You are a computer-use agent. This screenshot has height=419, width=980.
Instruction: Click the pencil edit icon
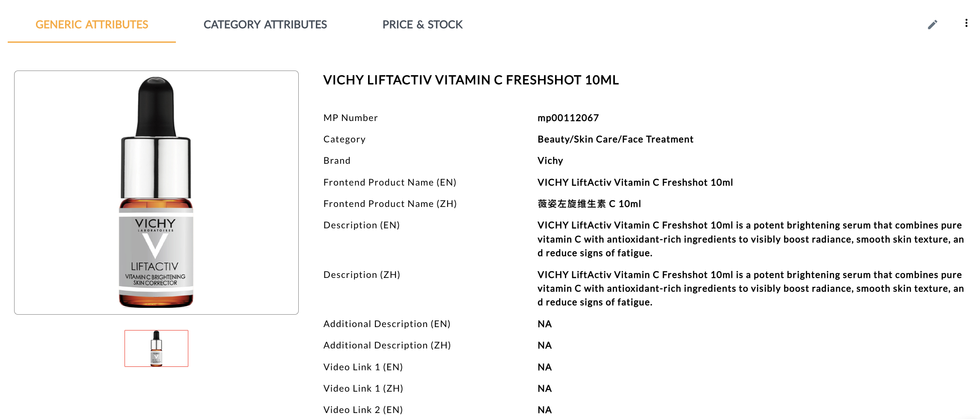coord(932,25)
